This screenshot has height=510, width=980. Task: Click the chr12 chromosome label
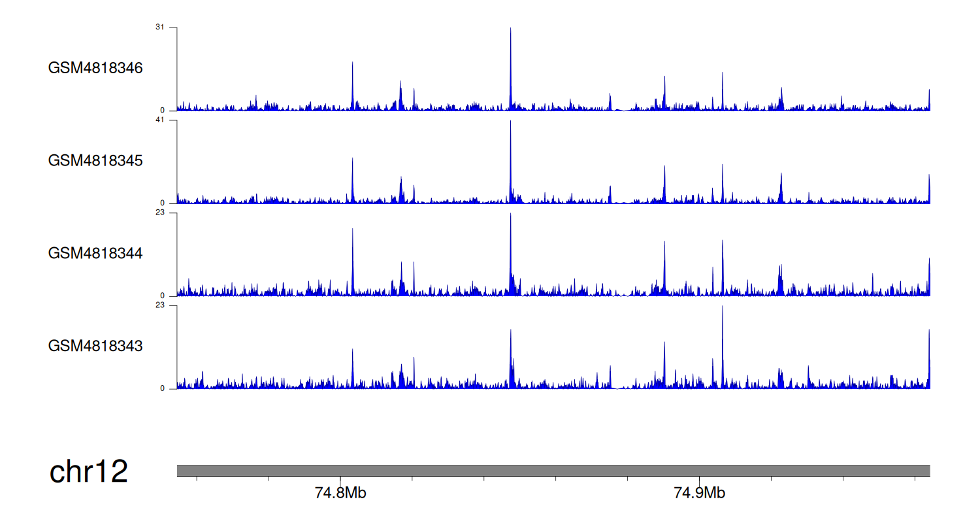tap(88, 471)
